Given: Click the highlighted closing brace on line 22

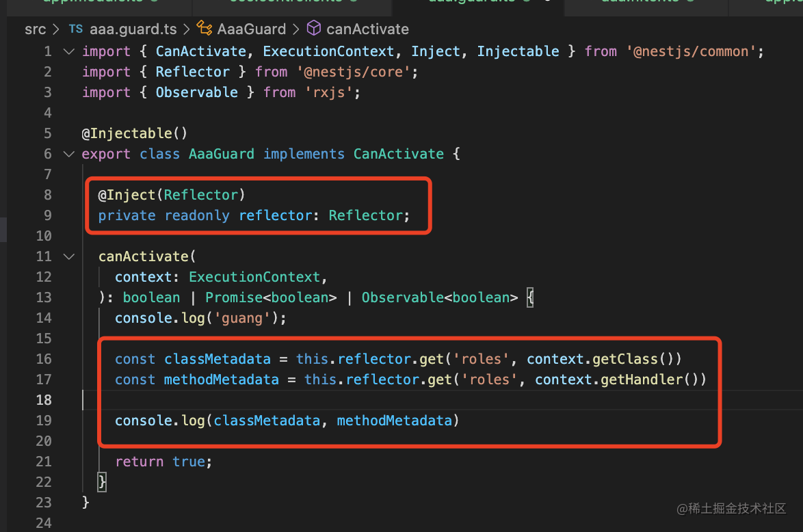Looking at the screenshot, I should tap(103, 482).
